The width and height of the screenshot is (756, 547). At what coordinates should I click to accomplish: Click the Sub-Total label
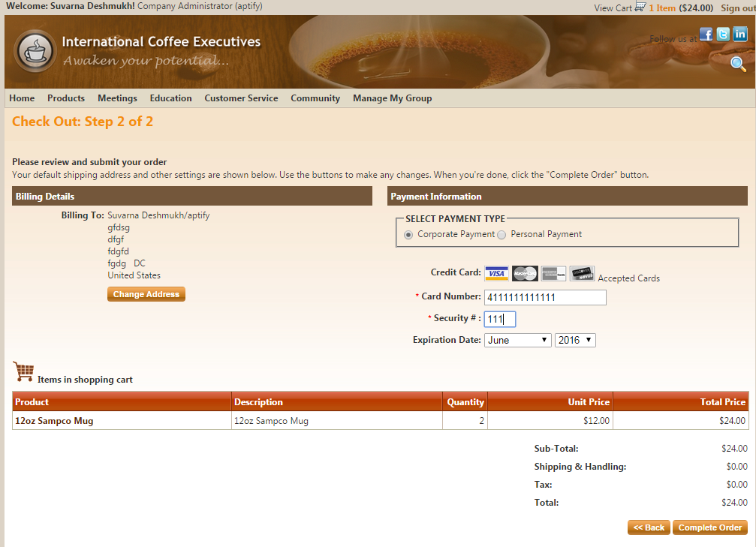pyautogui.click(x=556, y=449)
